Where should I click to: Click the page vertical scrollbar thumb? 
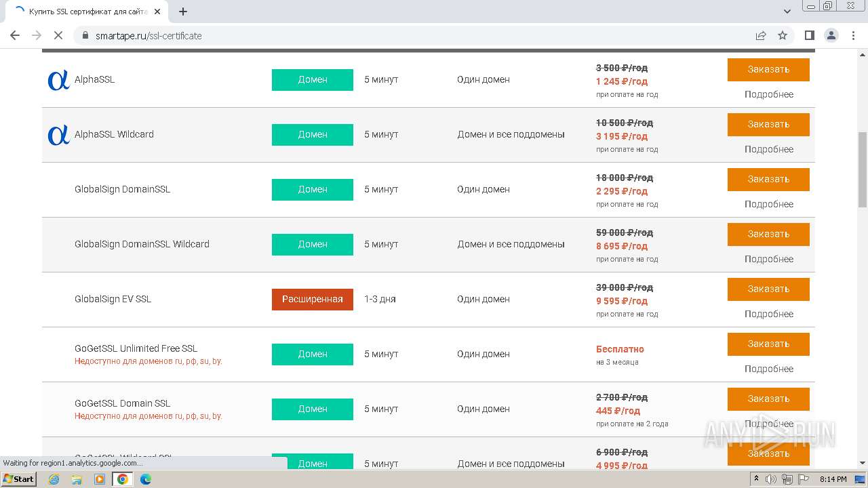[x=863, y=169]
